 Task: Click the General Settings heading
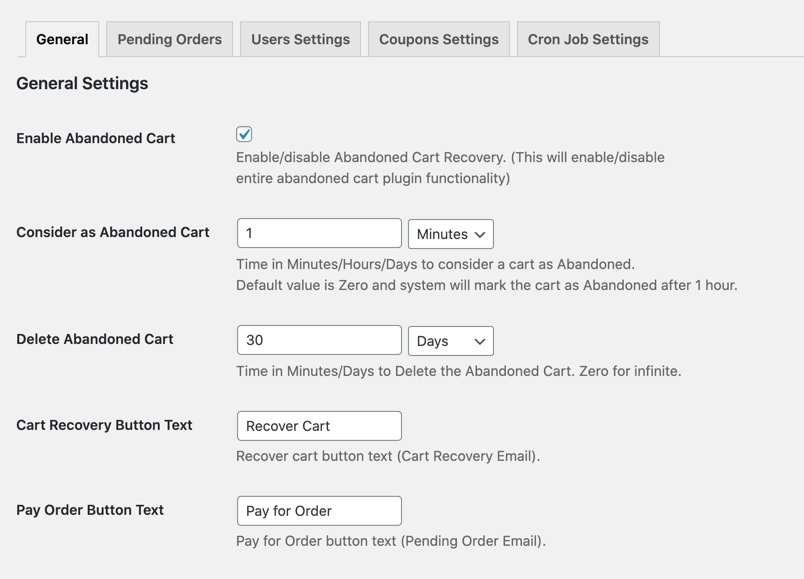pyautogui.click(x=82, y=84)
